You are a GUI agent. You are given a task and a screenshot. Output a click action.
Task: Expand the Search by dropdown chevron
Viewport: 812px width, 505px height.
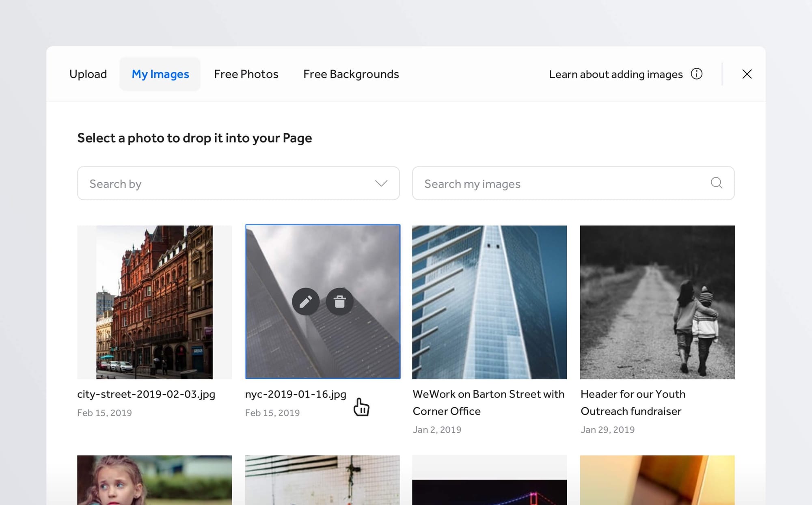pos(381,183)
